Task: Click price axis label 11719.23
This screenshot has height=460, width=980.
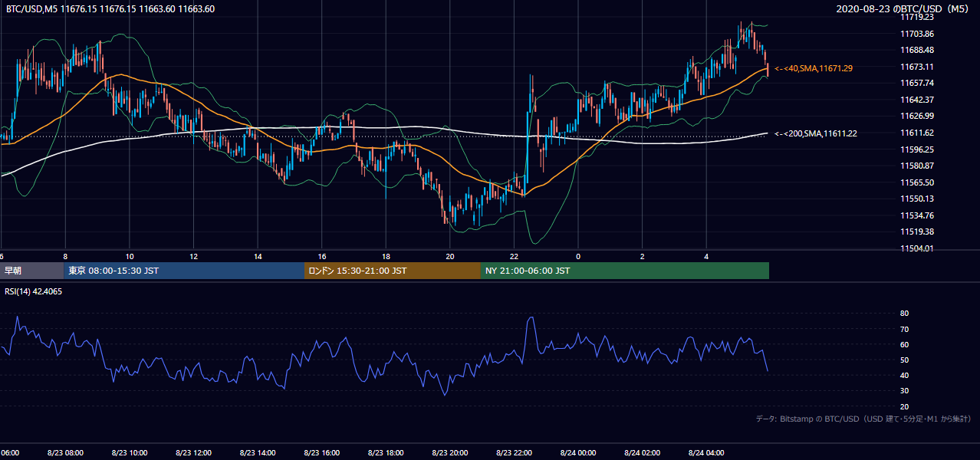Action: coord(917,17)
